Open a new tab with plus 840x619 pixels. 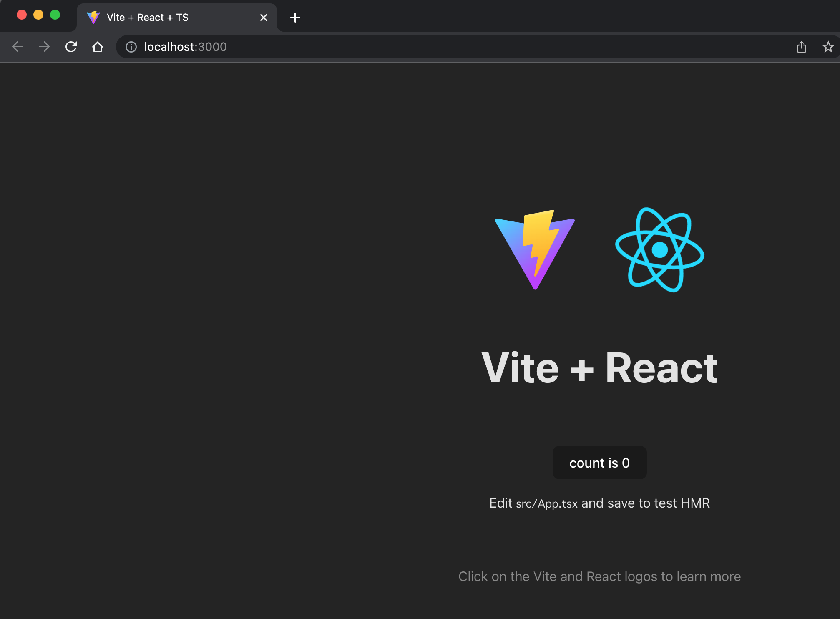295,18
